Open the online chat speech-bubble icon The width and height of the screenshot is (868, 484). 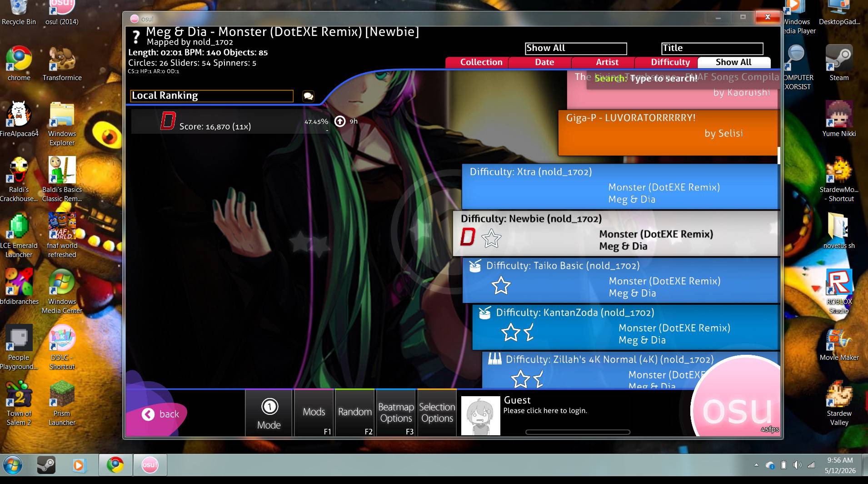[x=308, y=96]
